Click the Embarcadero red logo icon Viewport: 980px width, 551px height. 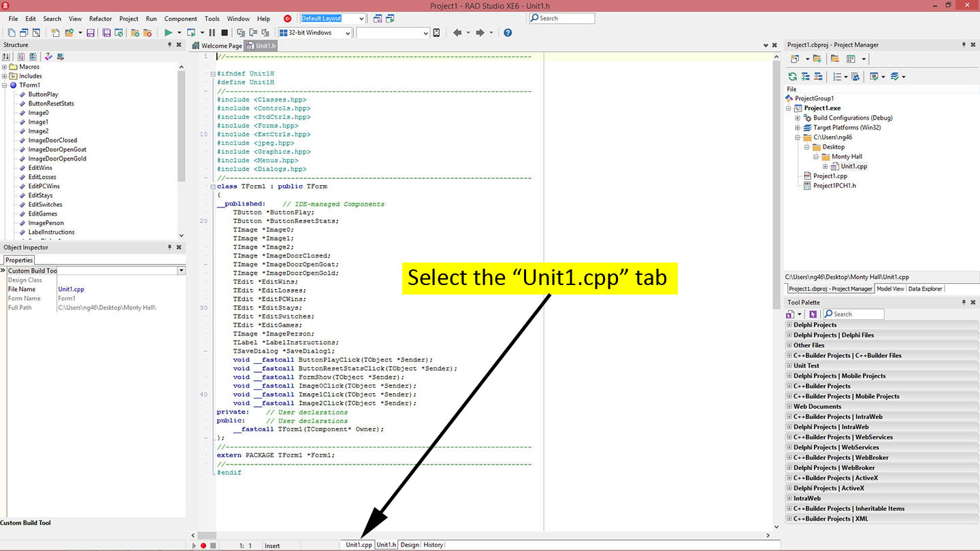287,18
